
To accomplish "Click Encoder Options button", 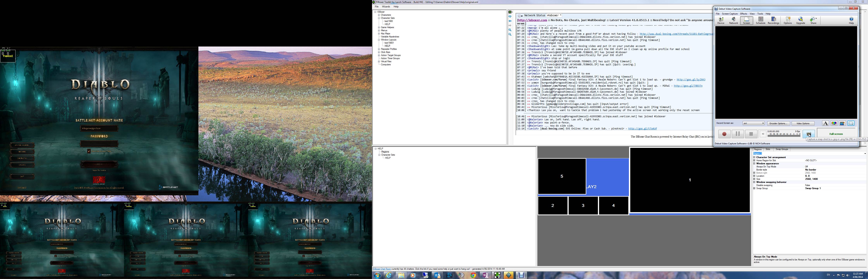I will (778, 123).
